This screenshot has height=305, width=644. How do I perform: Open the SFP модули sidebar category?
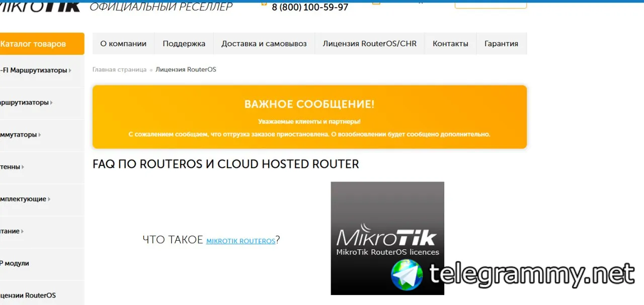coord(42,263)
